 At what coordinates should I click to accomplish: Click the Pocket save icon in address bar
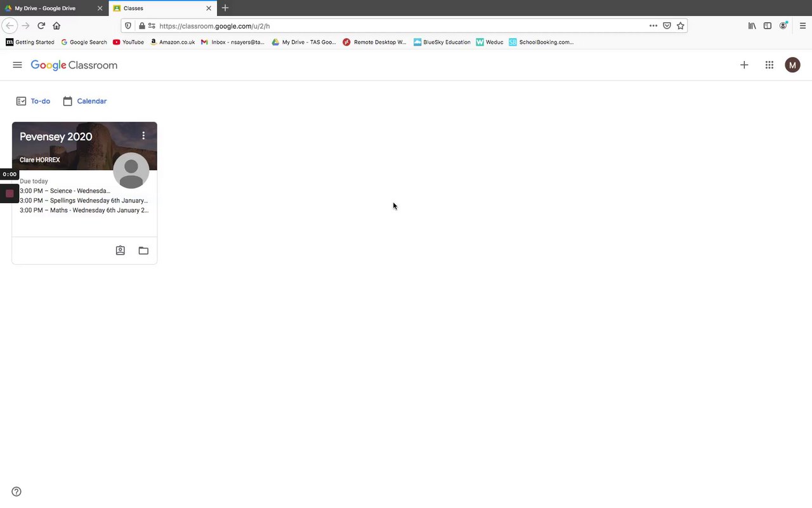(x=667, y=26)
